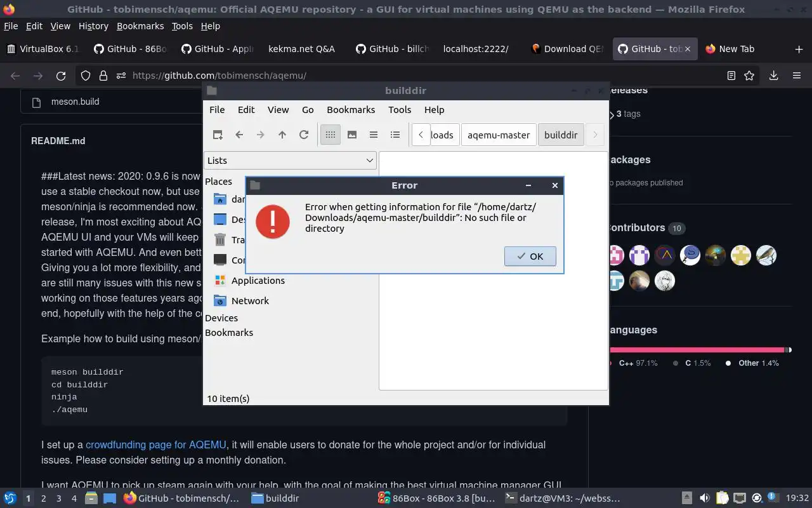Viewport: 812px width, 508px height.
Task: Click the github.com URL address bar
Action: click(419, 76)
